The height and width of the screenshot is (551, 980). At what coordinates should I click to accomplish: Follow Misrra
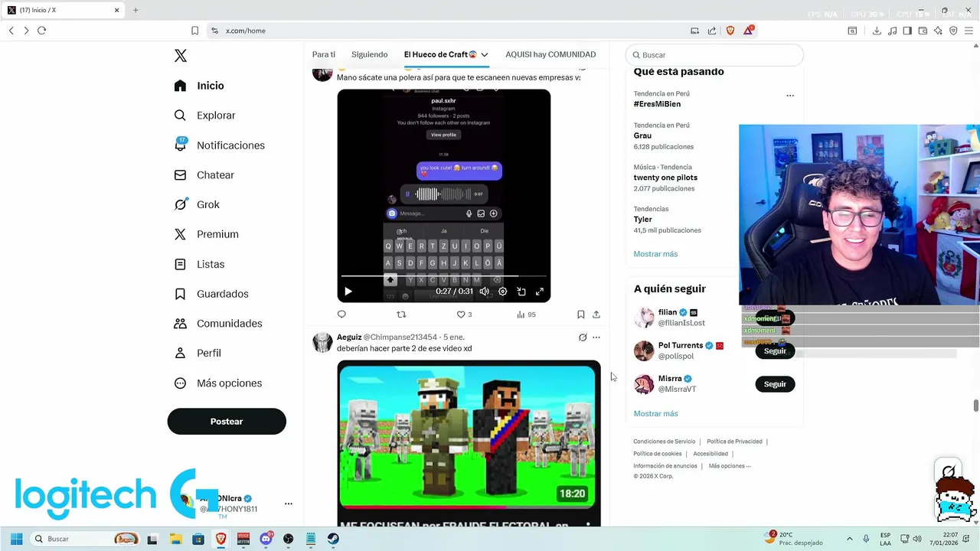pos(775,384)
